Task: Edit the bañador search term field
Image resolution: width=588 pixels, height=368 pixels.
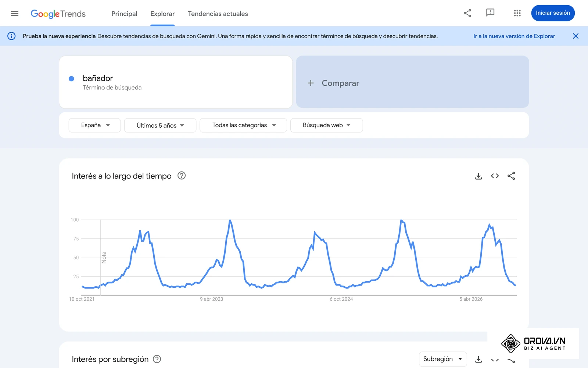Action: click(176, 82)
